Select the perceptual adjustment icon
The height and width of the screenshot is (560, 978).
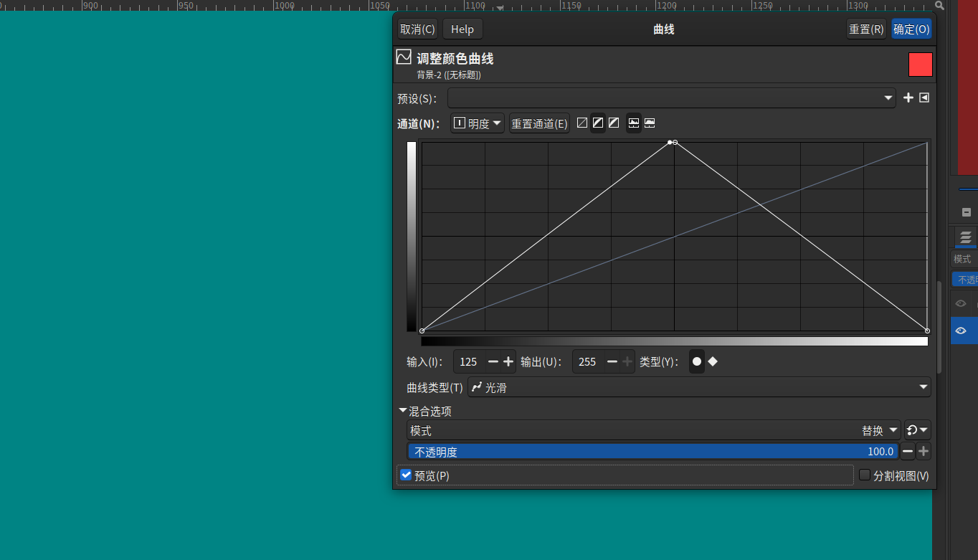click(614, 123)
